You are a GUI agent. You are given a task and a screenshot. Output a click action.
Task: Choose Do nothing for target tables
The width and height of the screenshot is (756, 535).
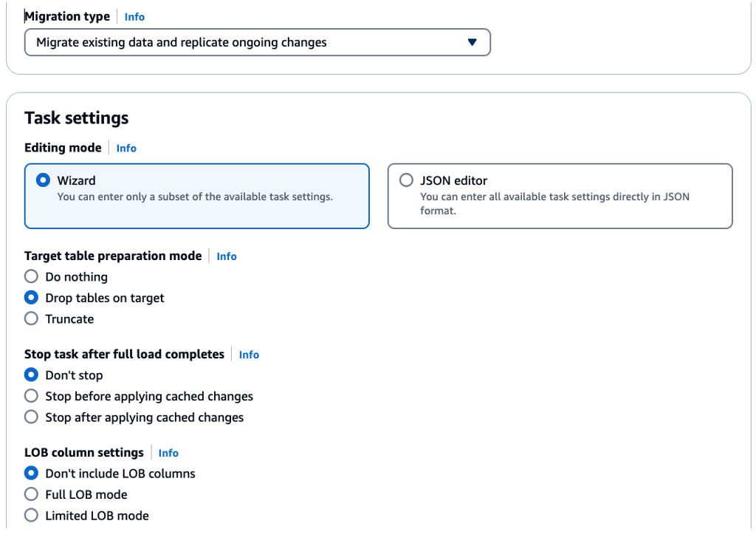[31, 277]
